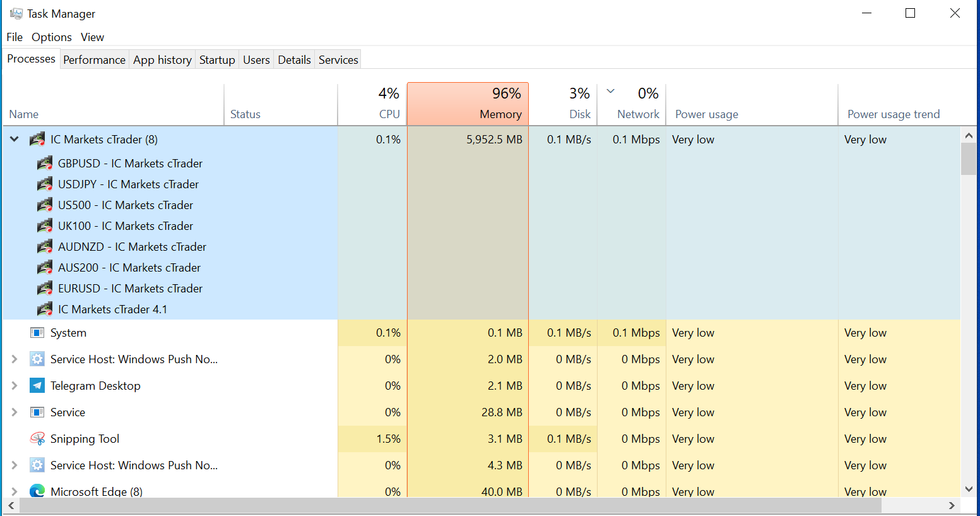This screenshot has height=516, width=980.
Task: Click the 40.0 MB memory value for Edge
Action: click(x=502, y=491)
